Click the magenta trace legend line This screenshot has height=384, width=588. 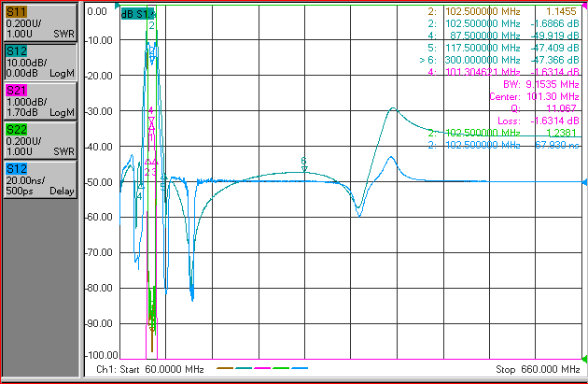(x=262, y=368)
